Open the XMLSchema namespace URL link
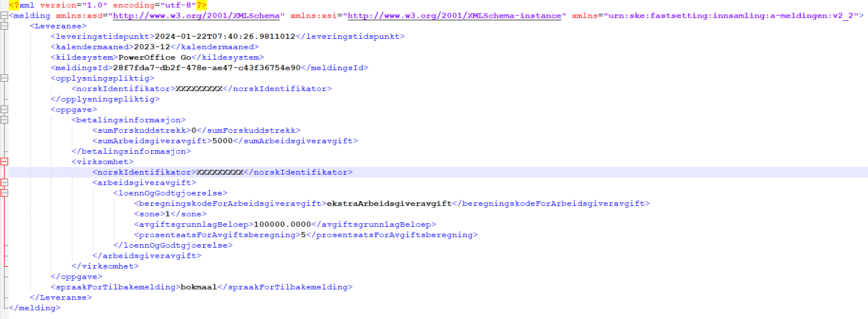The width and height of the screenshot is (868, 319). pos(196,16)
